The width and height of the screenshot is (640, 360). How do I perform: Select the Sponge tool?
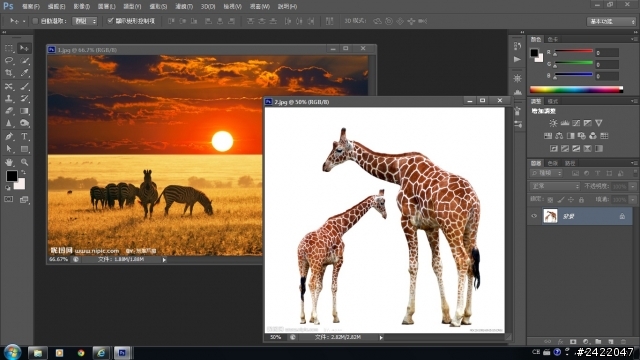24,123
